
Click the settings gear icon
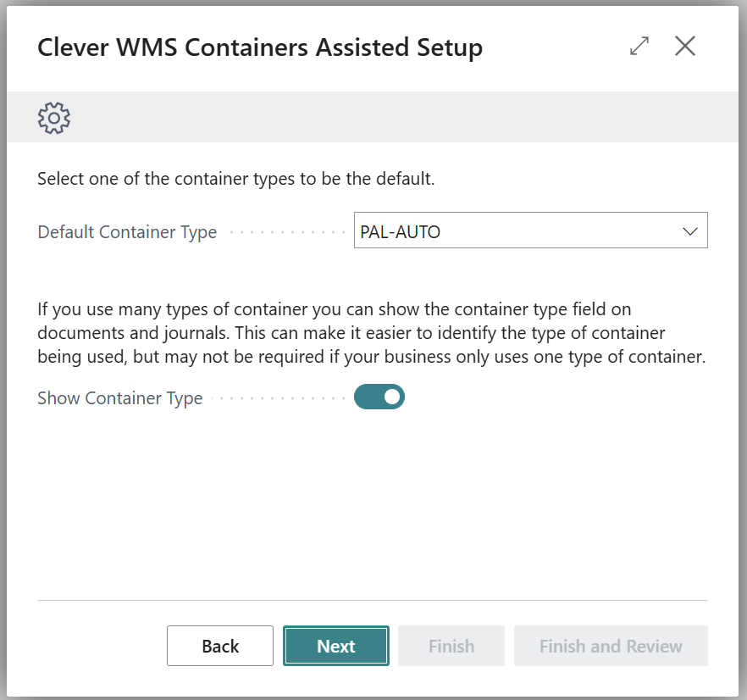54,118
